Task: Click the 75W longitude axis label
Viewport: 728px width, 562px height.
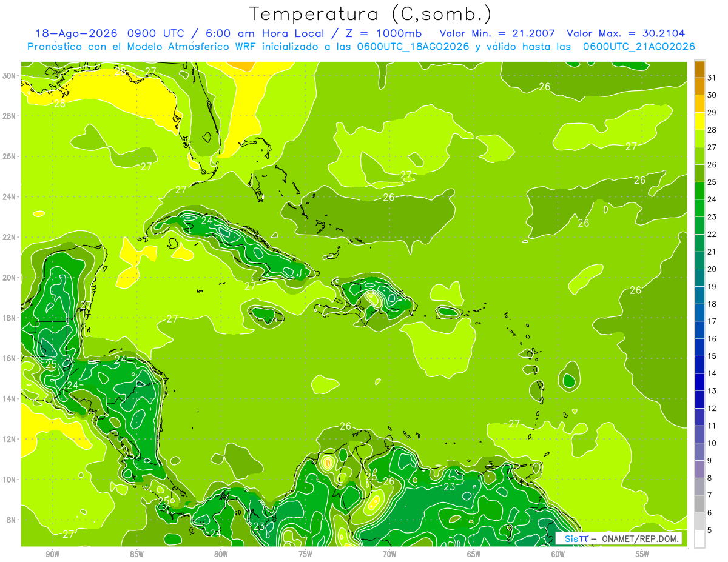Action: [305, 555]
